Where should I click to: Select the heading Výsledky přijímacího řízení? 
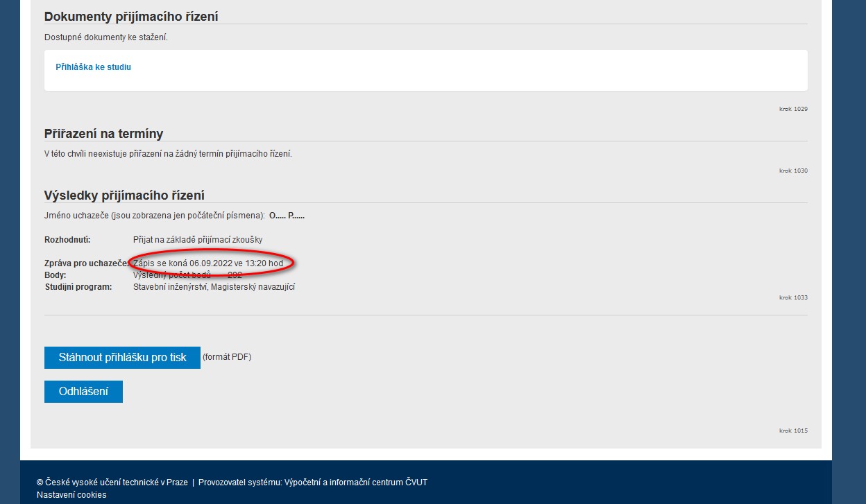pos(124,195)
